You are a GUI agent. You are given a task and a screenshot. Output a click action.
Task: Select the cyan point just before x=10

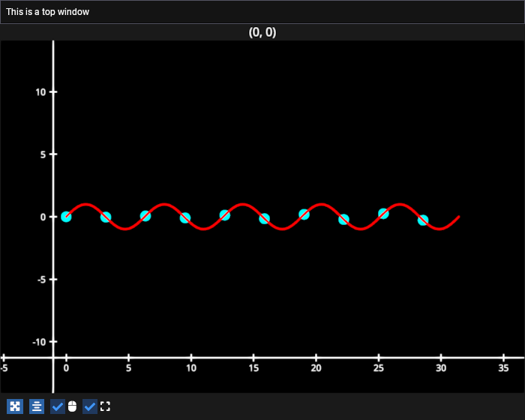click(x=185, y=218)
